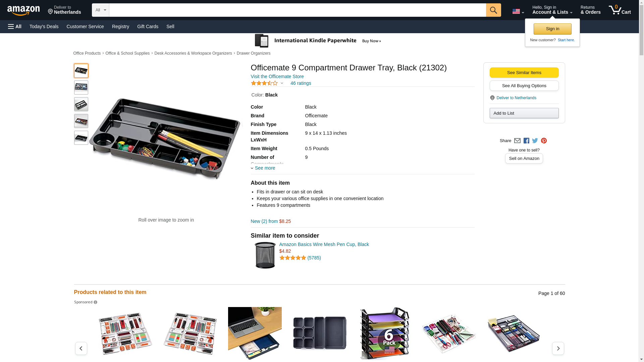Click into the Amazon search field

297,10
